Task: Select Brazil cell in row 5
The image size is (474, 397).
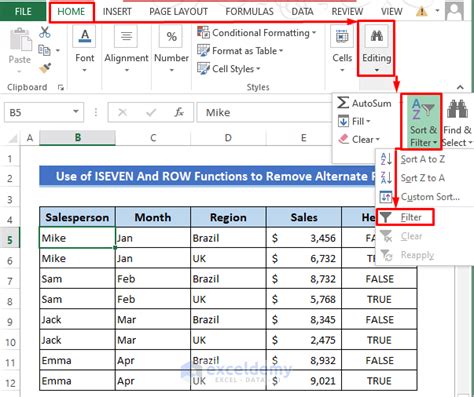Action: [228, 238]
